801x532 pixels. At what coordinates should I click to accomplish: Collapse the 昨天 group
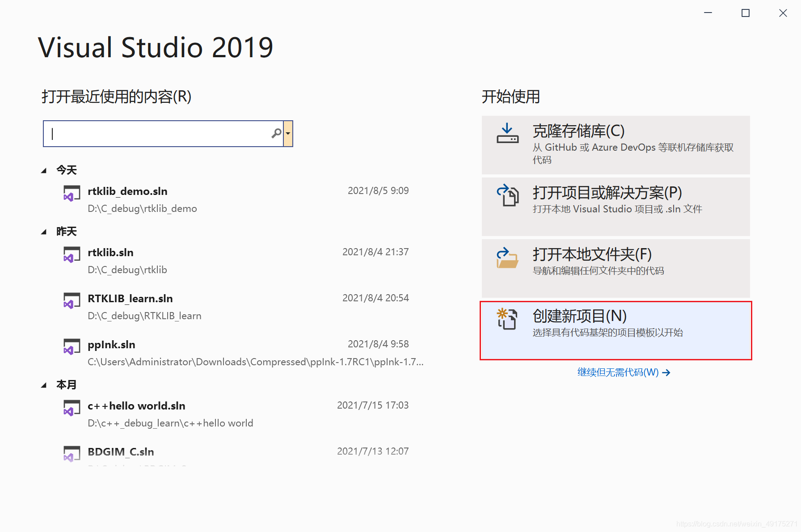[44, 232]
